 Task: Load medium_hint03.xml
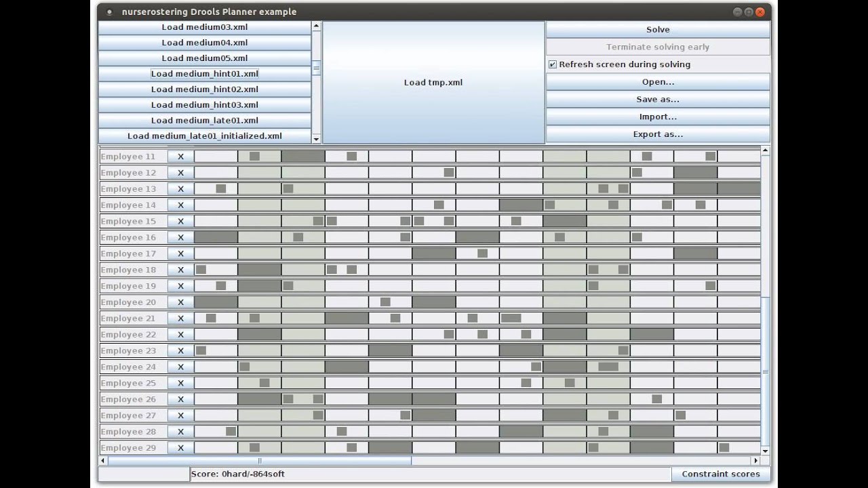pyautogui.click(x=205, y=105)
